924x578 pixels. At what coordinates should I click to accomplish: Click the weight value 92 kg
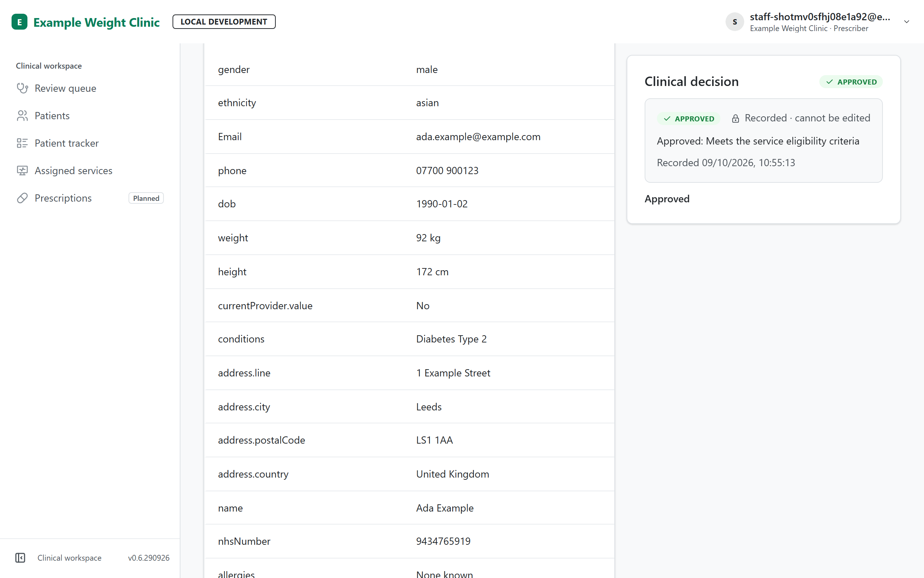click(428, 238)
